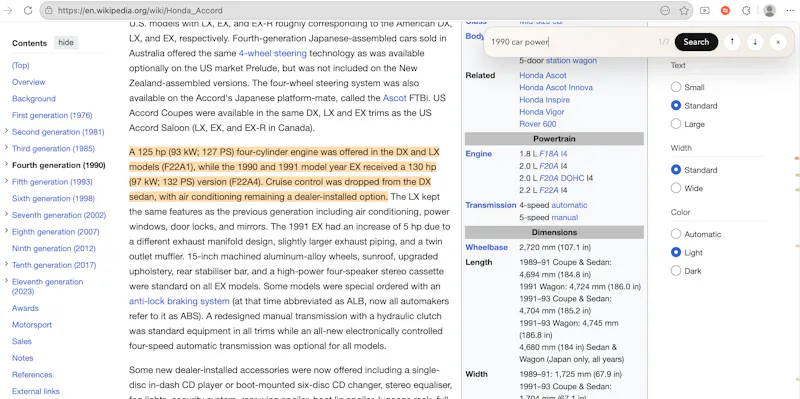
Task: Go to External links in contents
Action: [36, 391]
